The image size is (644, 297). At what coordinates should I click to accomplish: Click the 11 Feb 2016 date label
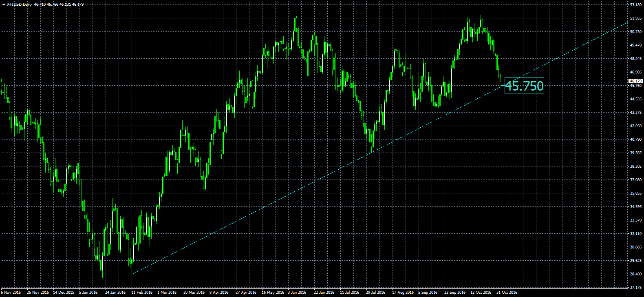[x=142, y=293]
